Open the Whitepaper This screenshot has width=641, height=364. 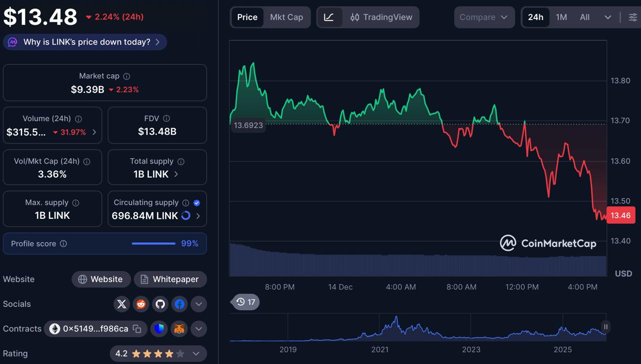[170, 279]
